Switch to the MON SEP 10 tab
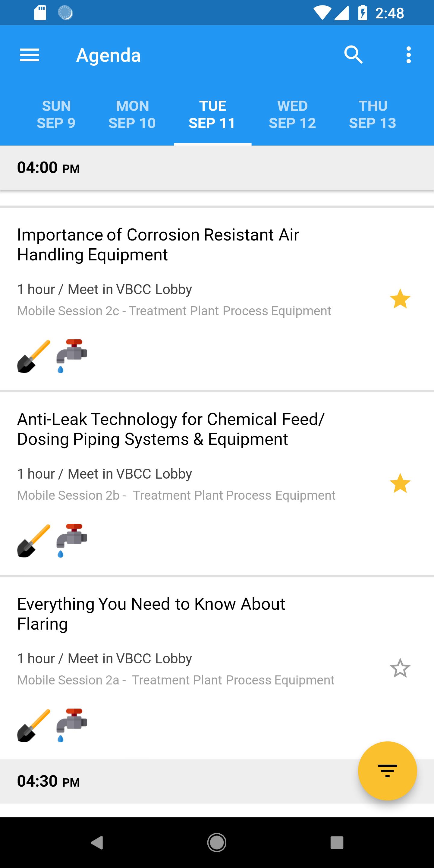The width and height of the screenshot is (434, 868). click(132, 115)
